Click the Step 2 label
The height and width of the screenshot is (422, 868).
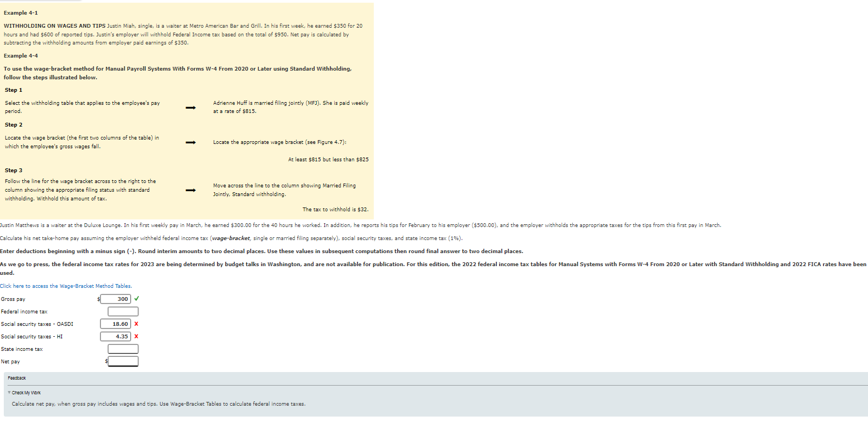(x=14, y=125)
